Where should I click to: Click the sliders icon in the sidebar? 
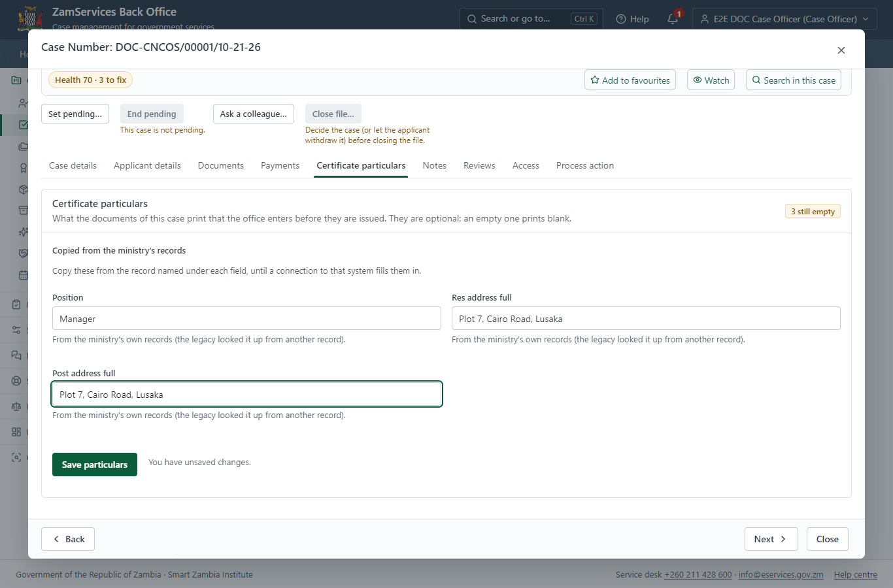16,330
